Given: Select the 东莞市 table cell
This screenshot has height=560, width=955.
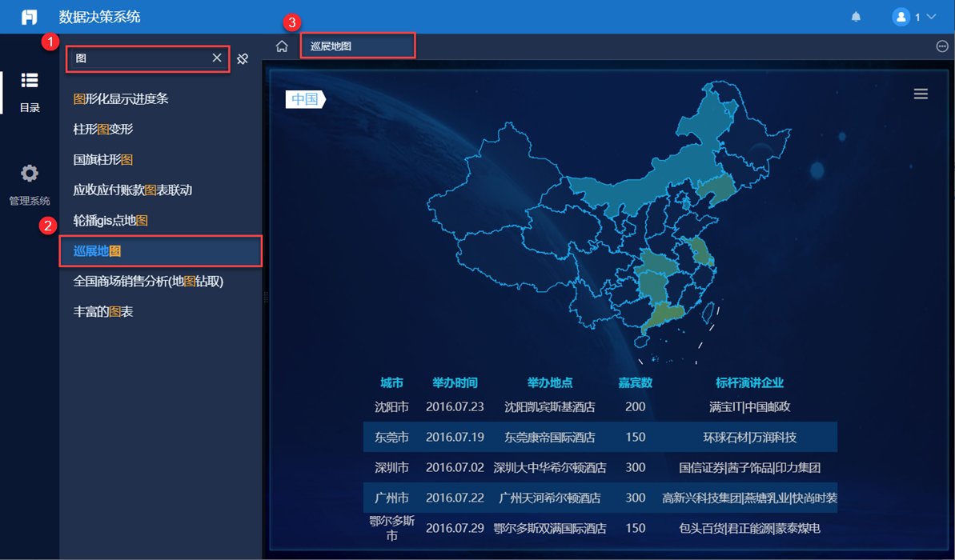Looking at the screenshot, I should [391, 437].
